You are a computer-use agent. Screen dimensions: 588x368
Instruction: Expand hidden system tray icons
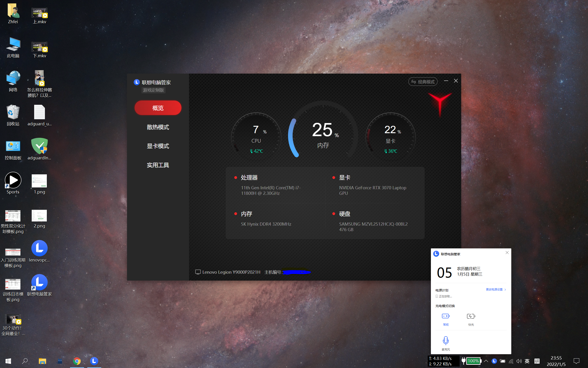pos(486,361)
